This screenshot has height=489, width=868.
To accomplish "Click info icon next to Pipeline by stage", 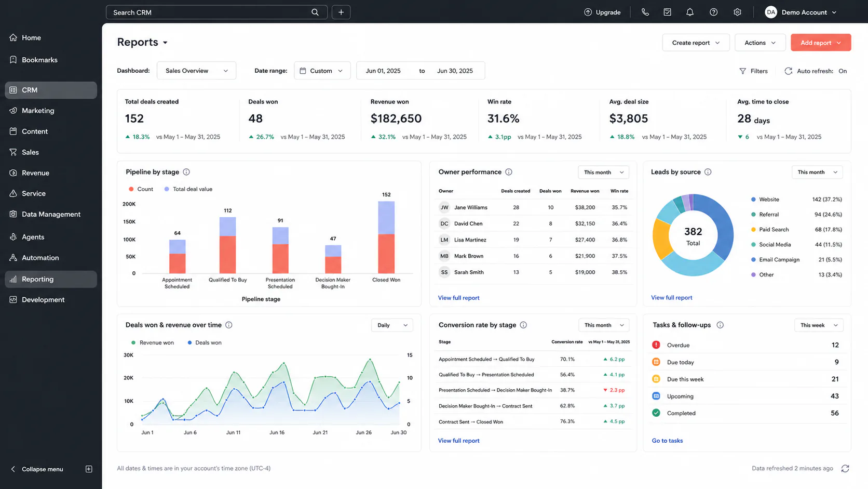I will click(x=186, y=172).
